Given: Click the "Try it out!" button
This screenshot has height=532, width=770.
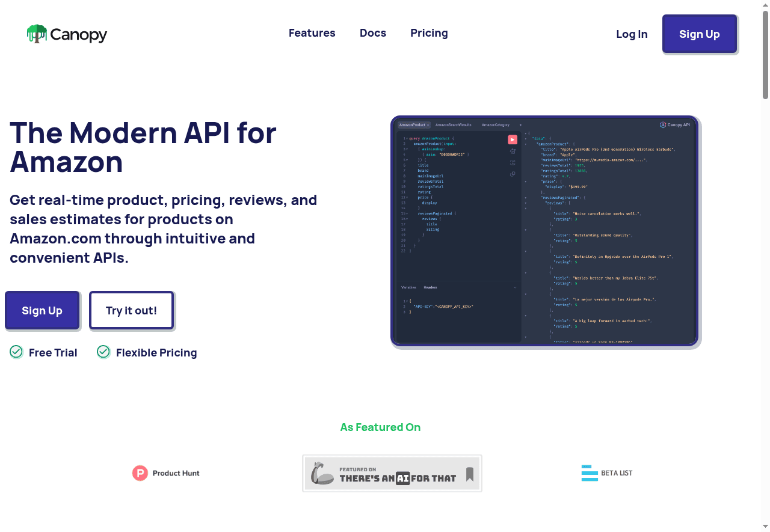Looking at the screenshot, I should click(x=131, y=310).
